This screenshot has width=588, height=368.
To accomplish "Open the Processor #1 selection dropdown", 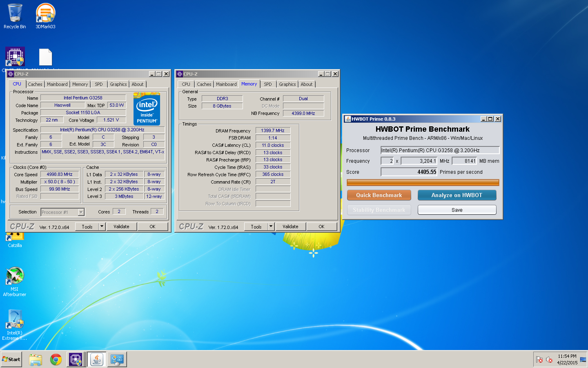I will point(62,212).
